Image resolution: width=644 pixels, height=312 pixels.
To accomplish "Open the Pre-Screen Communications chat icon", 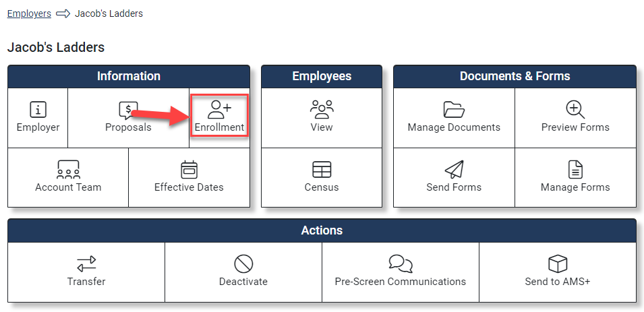I will pyautogui.click(x=401, y=264).
